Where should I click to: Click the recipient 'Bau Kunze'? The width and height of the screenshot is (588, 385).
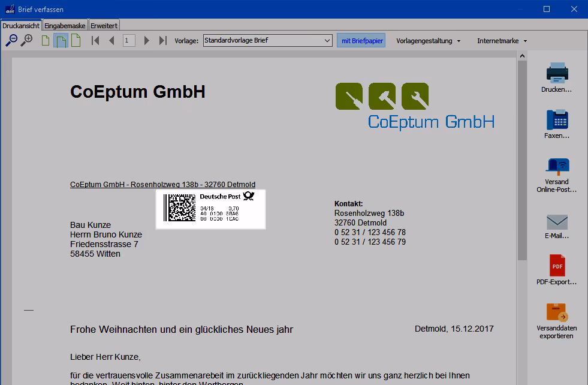coord(91,225)
